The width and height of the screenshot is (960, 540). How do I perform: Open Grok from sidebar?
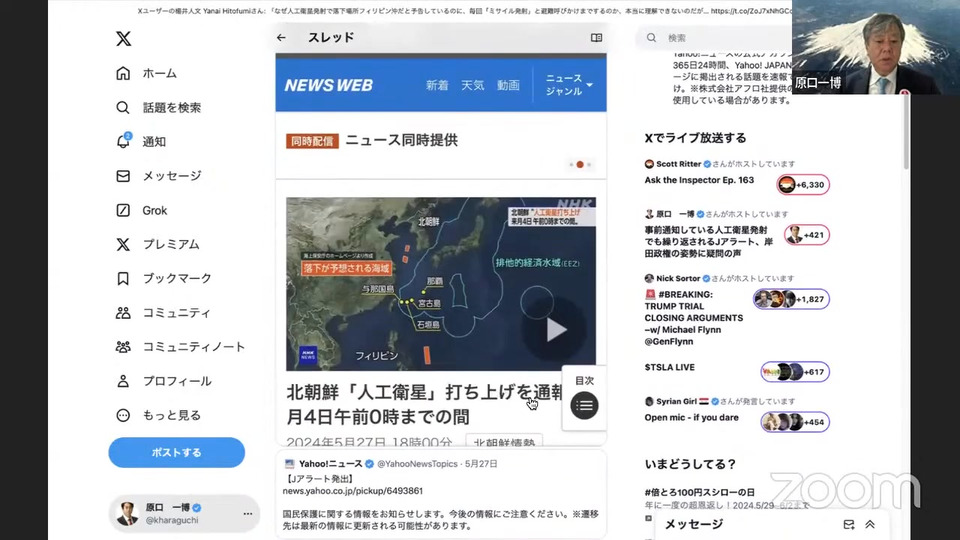coord(141,211)
